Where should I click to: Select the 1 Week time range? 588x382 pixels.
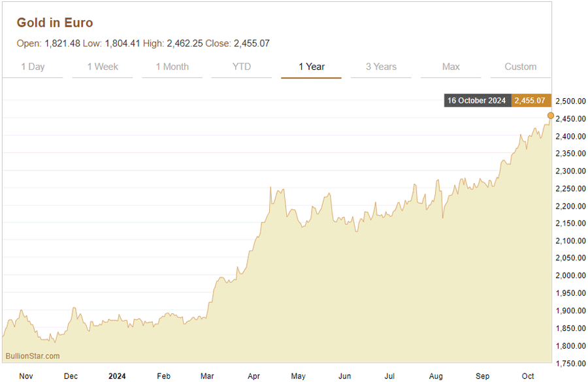(103, 67)
